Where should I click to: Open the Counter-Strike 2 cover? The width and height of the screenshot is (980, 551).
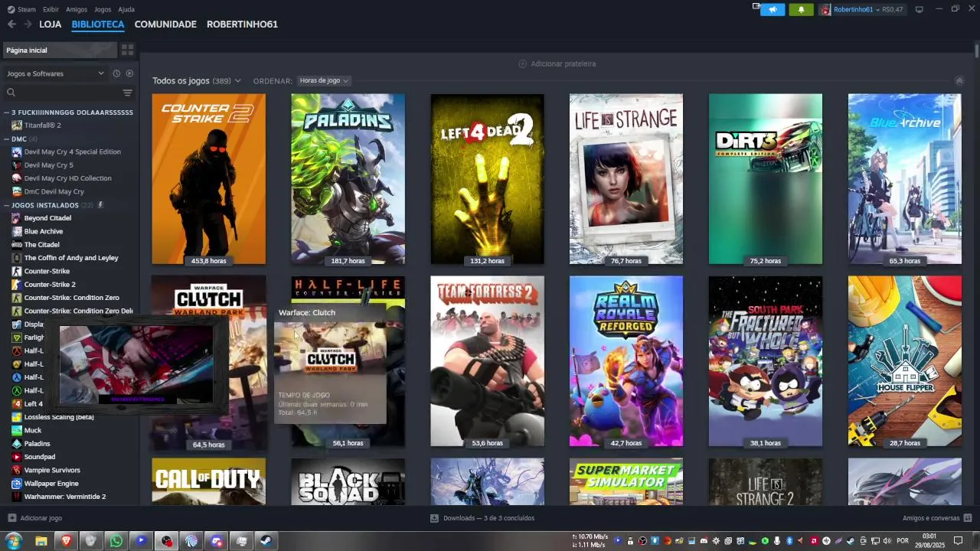tap(209, 179)
